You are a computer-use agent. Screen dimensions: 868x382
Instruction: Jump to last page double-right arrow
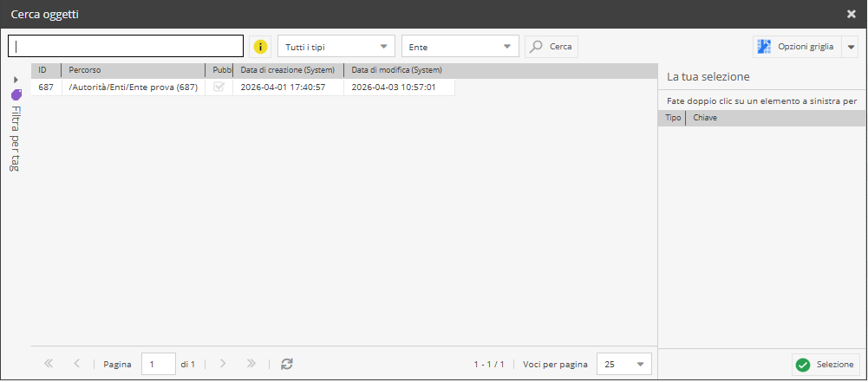tap(251, 364)
